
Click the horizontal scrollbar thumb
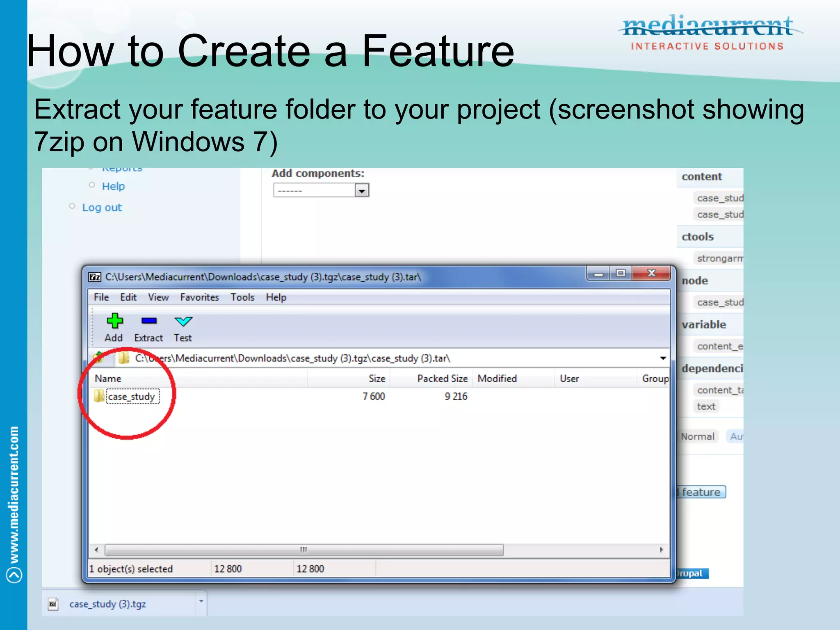(304, 550)
